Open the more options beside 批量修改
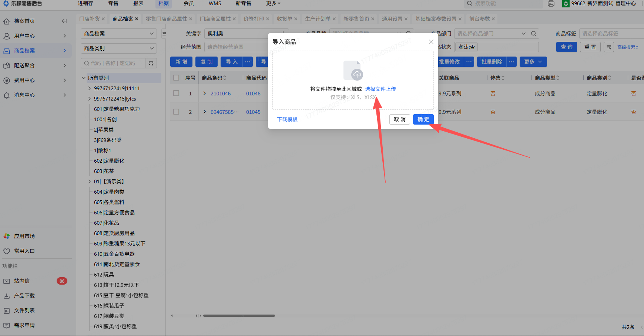This screenshot has width=644, height=336. (x=469, y=62)
